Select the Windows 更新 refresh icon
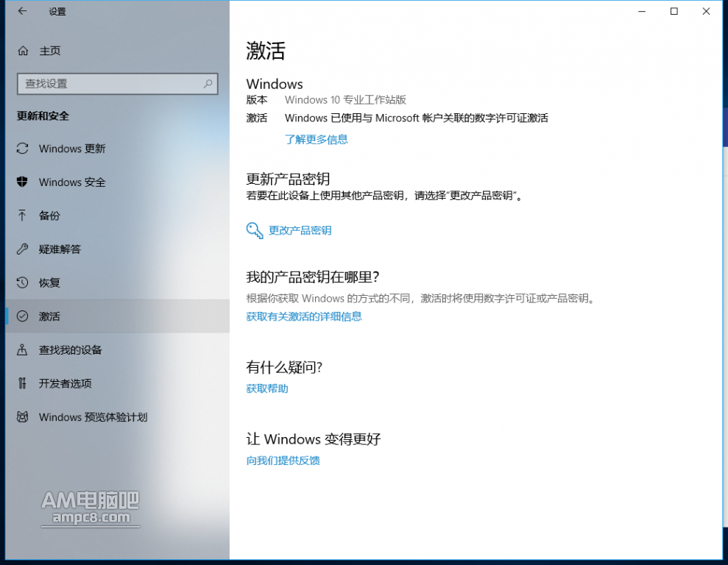The height and width of the screenshot is (565, 728). pos(22,149)
